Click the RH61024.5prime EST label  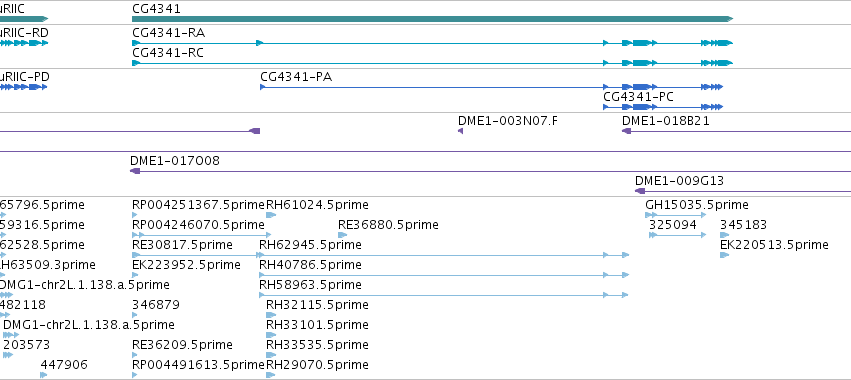point(317,205)
